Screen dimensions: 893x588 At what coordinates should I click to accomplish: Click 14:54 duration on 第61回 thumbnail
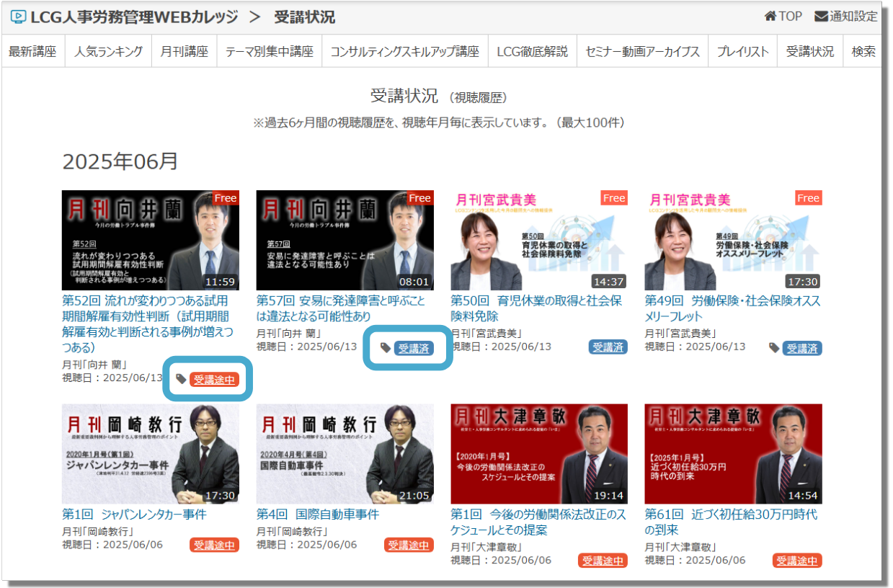coord(803,495)
